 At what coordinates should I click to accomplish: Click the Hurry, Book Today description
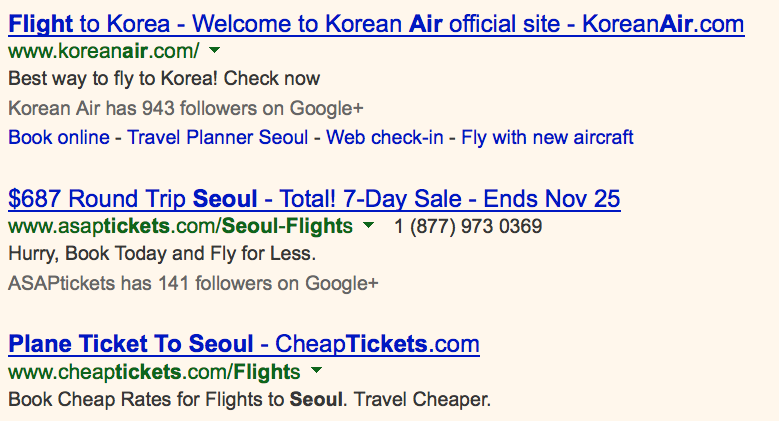pyautogui.click(x=162, y=253)
